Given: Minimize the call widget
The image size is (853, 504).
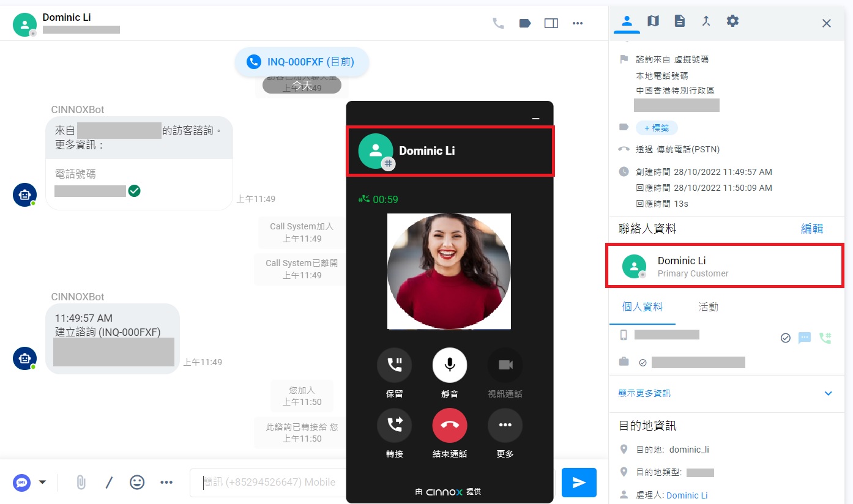Looking at the screenshot, I should click(536, 119).
